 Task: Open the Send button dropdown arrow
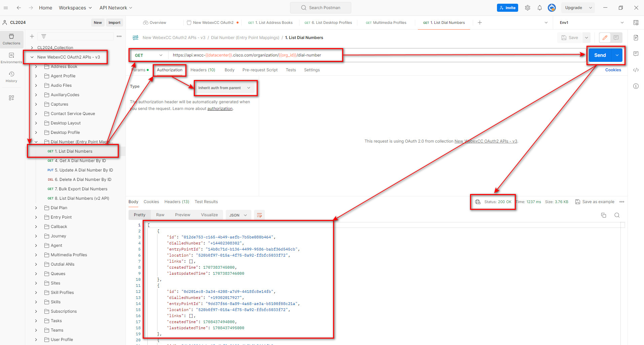[617, 55]
